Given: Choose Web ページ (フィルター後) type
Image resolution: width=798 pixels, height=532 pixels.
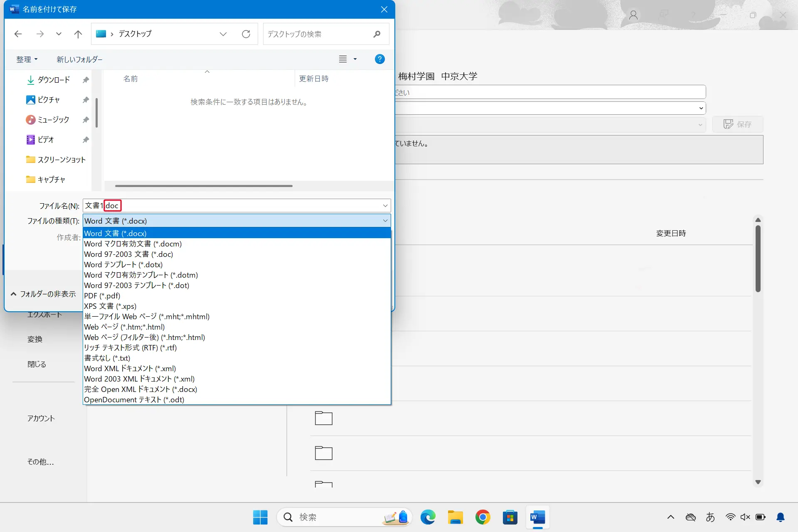Looking at the screenshot, I should point(237,337).
